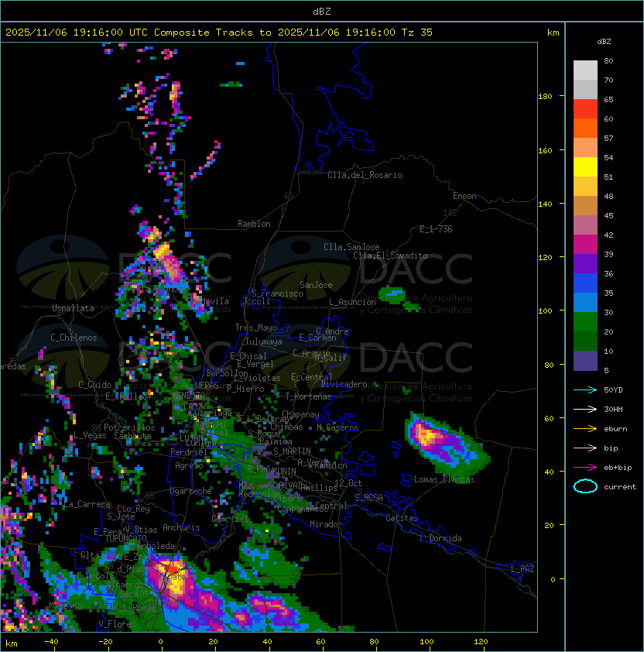Image resolution: width=644 pixels, height=652 pixels.
Task: Click the 'Potrerillos' map label
Action: pyautogui.click(x=129, y=427)
